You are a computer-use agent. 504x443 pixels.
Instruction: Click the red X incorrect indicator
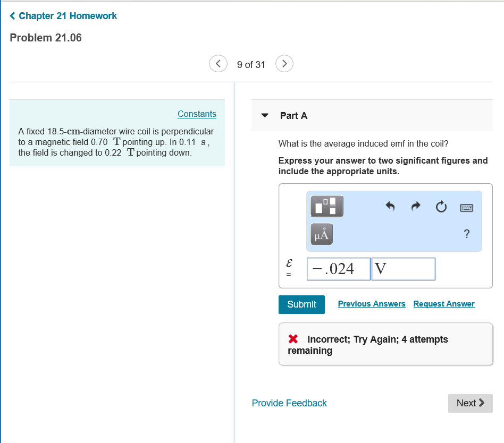(292, 339)
